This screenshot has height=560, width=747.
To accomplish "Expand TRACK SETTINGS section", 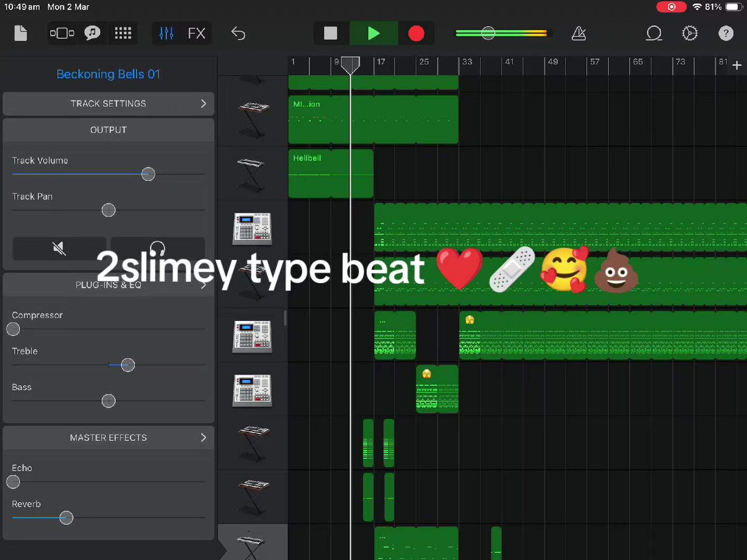I will [108, 104].
